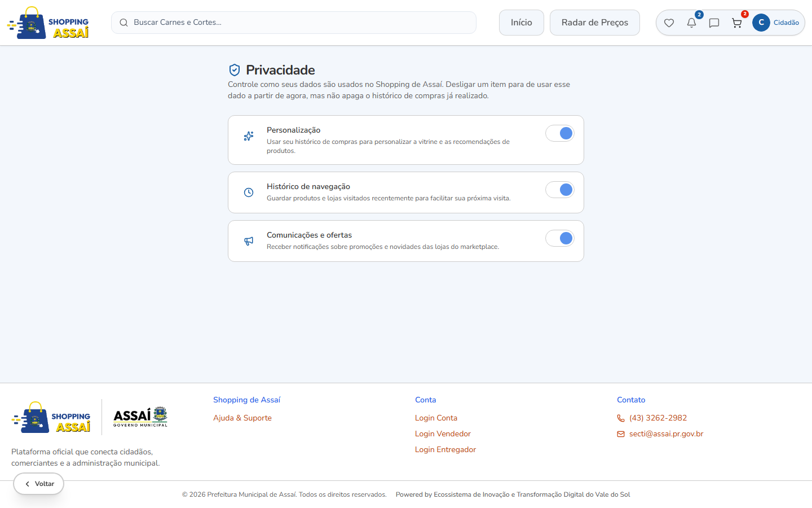Open Login Entregador link
Viewport: 812px width, 508px height.
tap(445, 449)
